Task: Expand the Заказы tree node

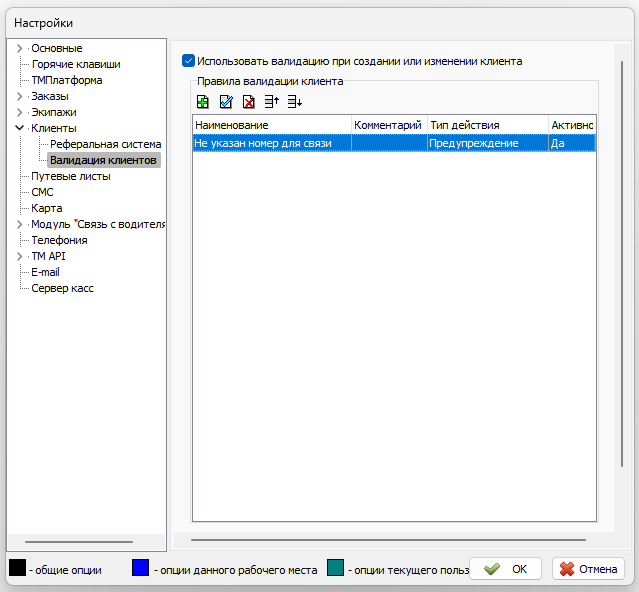Action: click(x=19, y=96)
